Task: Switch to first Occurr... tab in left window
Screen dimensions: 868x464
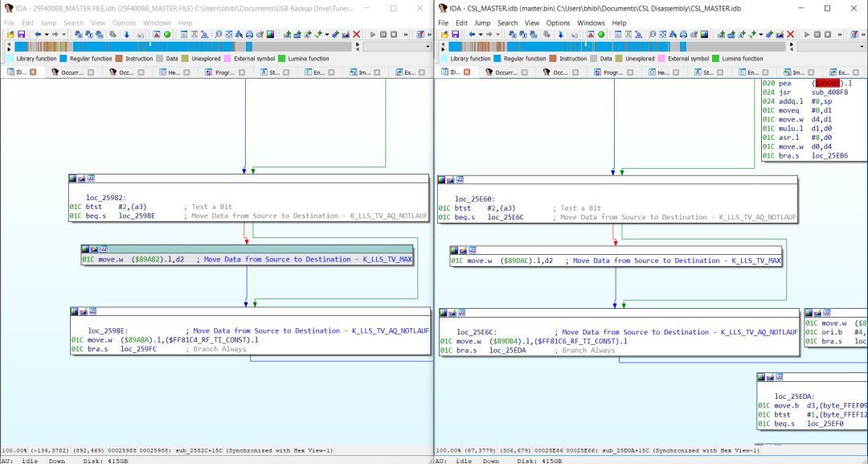Action: tap(72, 72)
